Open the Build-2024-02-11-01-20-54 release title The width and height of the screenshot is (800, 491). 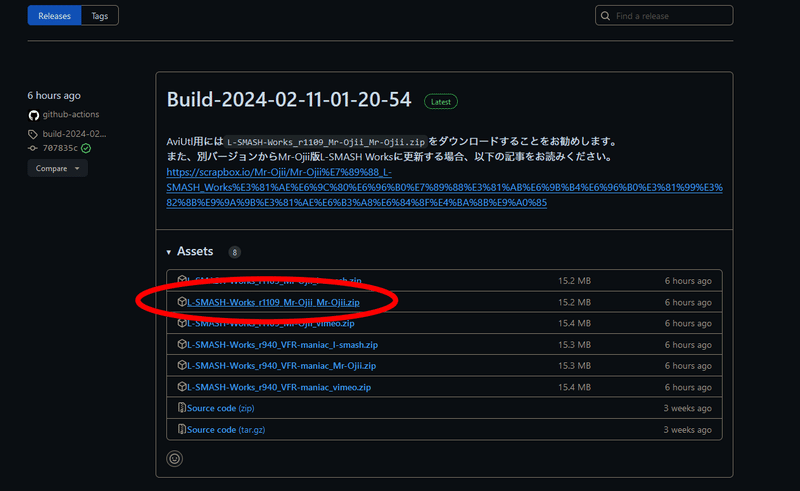(289, 100)
